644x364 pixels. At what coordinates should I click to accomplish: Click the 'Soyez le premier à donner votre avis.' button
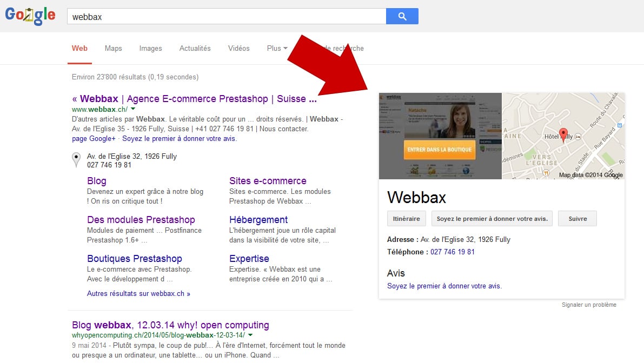492,219
